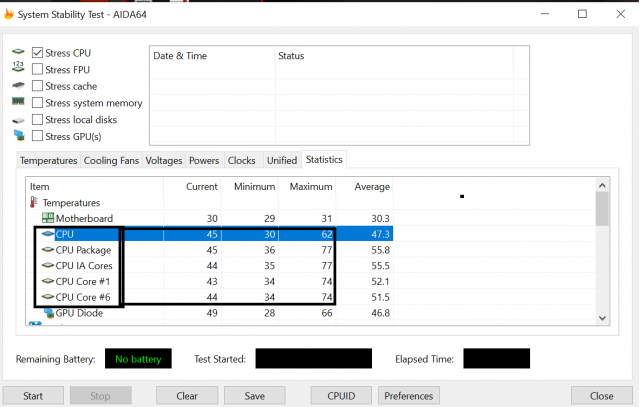This screenshot has height=407, width=640.
Task: Click the CPU average value 47.3
Action: tap(380, 234)
